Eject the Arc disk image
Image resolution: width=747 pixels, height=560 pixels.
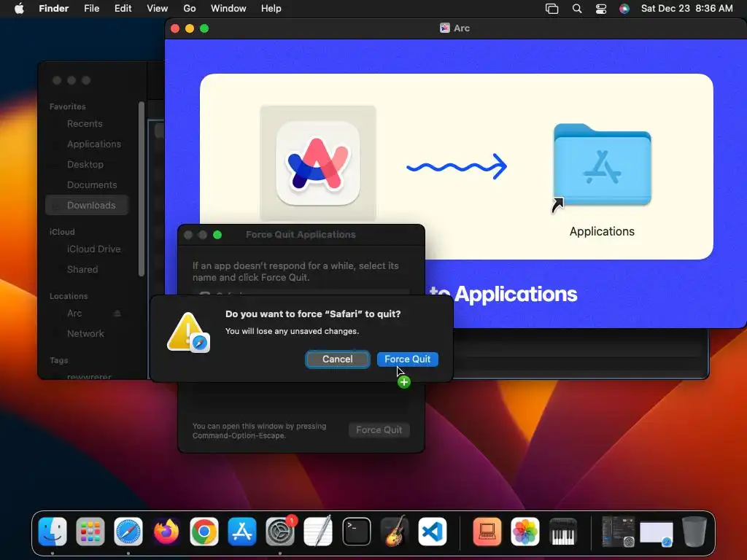[x=117, y=314]
